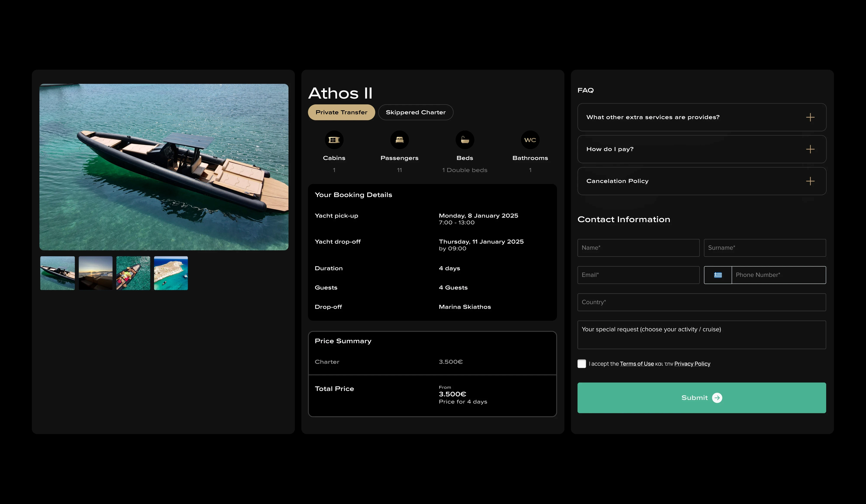Click the Cabins icon
The image size is (866, 504).
334,140
